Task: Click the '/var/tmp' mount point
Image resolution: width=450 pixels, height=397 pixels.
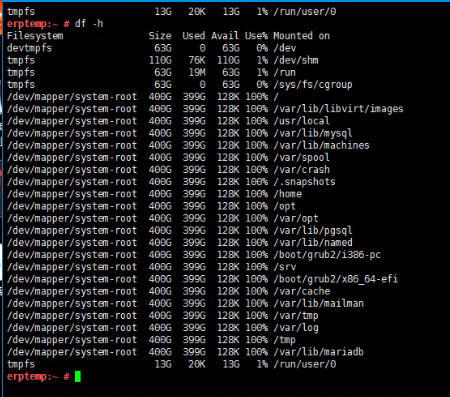Action: click(296, 316)
